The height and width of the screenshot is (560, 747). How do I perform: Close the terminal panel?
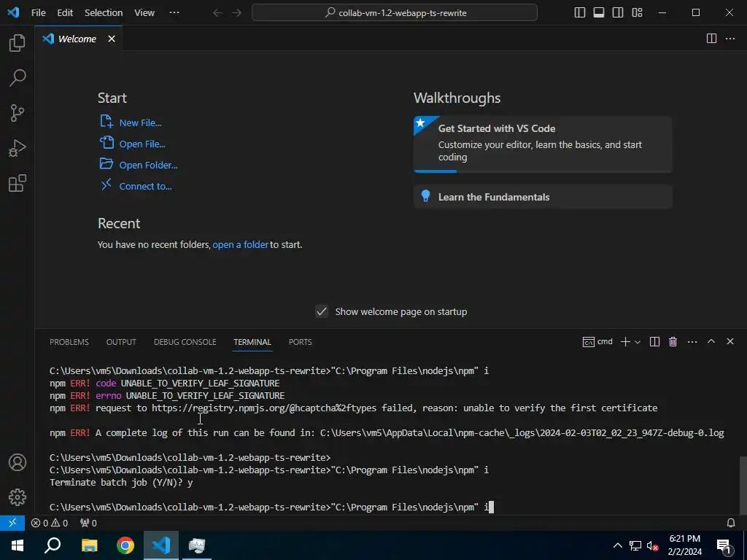pyautogui.click(x=729, y=341)
